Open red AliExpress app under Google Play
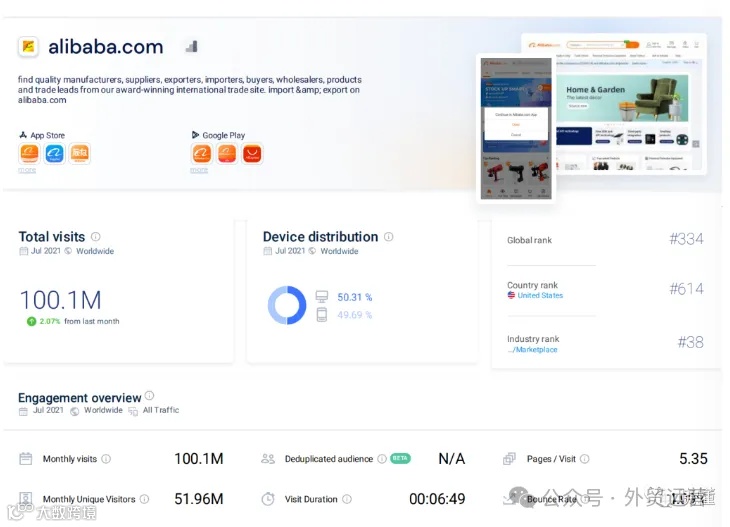Viewport: 730px width, 527px height. pos(252,153)
